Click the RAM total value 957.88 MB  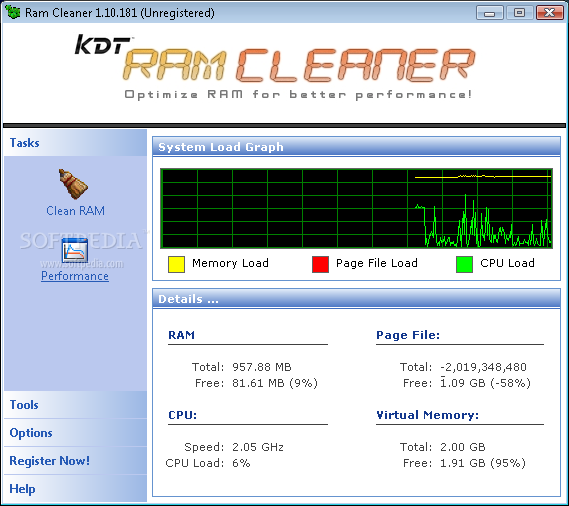(262, 367)
